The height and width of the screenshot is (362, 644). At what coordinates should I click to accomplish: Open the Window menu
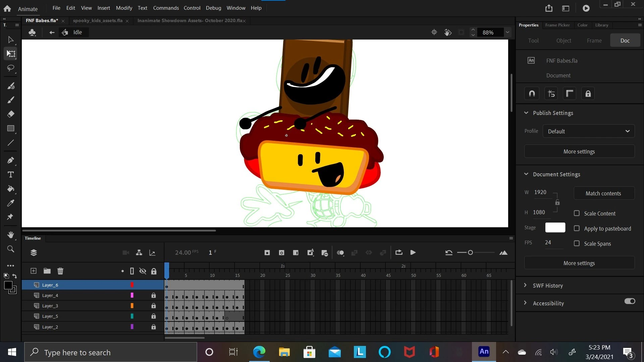[x=236, y=8]
